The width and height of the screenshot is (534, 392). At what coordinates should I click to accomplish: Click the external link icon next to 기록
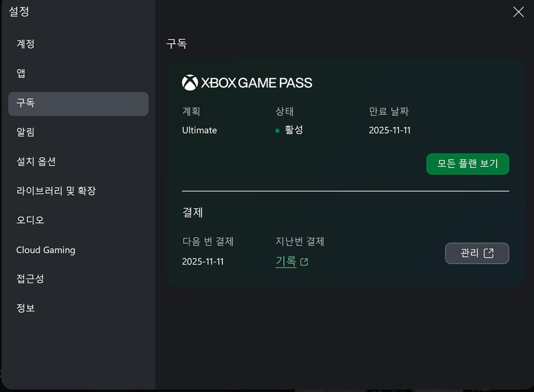(304, 261)
